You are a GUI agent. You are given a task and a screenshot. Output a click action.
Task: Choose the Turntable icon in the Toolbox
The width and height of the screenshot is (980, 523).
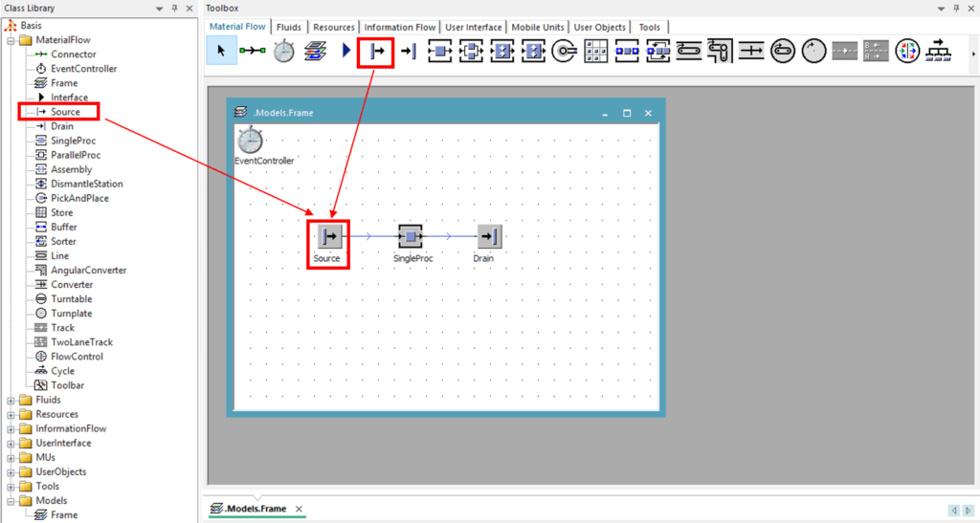pyautogui.click(x=783, y=52)
